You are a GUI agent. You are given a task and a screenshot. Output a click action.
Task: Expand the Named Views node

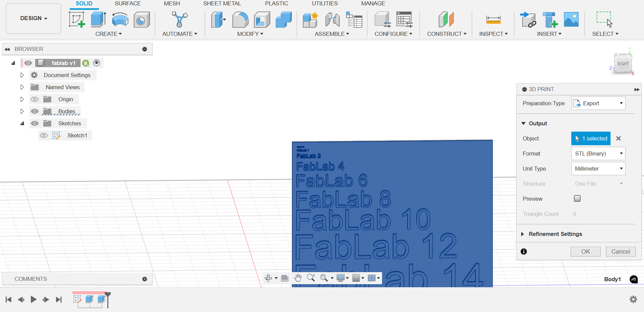point(22,87)
